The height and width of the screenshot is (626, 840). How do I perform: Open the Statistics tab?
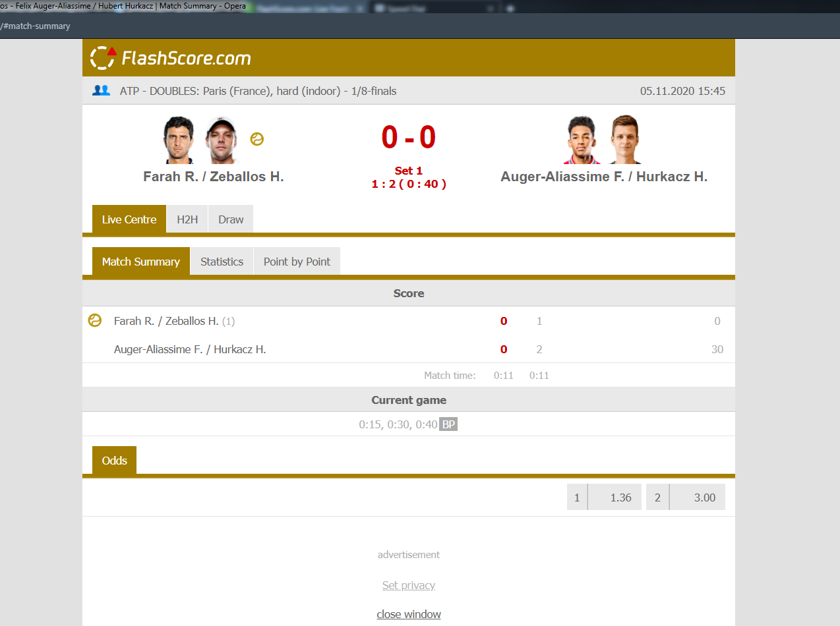(x=222, y=262)
